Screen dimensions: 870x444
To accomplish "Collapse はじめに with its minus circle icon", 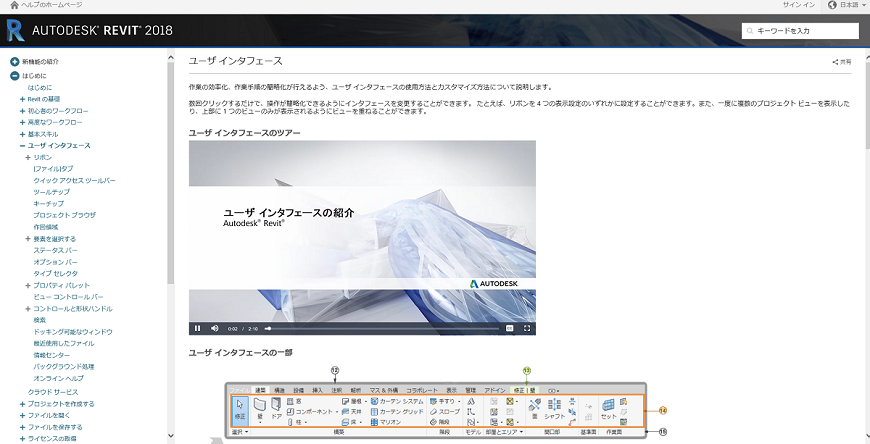I will click(x=15, y=76).
